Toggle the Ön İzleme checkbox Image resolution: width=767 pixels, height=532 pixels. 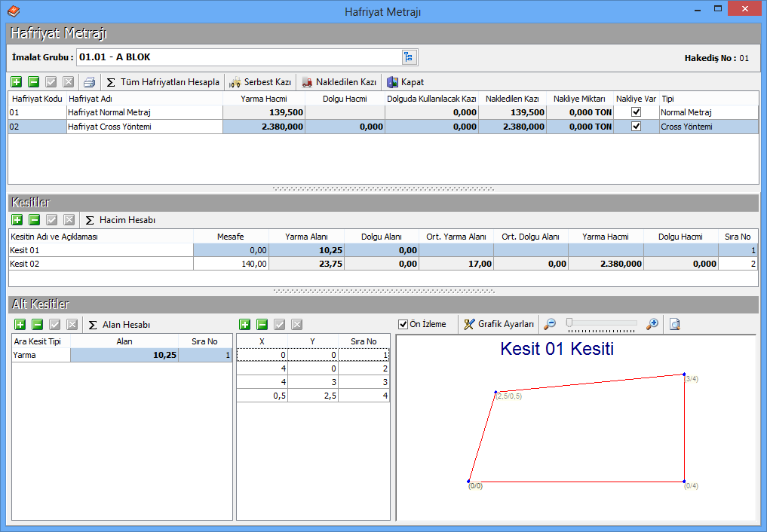(x=403, y=324)
